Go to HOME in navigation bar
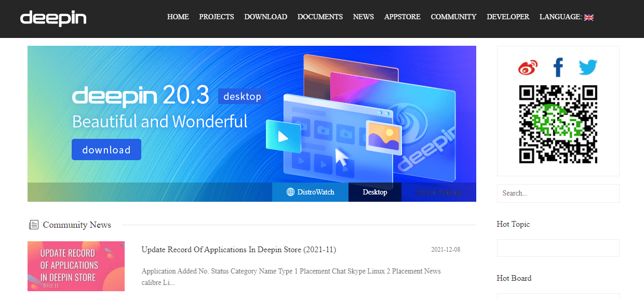This screenshot has width=644, height=299. [x=178, y=17]
